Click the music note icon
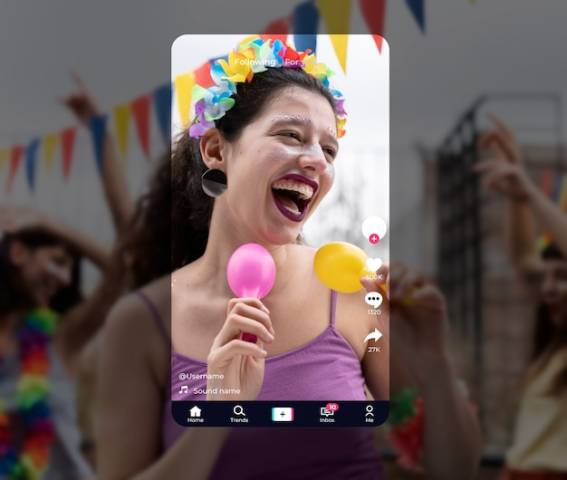Image resolution: width=567 pixels, height=480 pixels. pyautogui.click(x=184, y=390)
